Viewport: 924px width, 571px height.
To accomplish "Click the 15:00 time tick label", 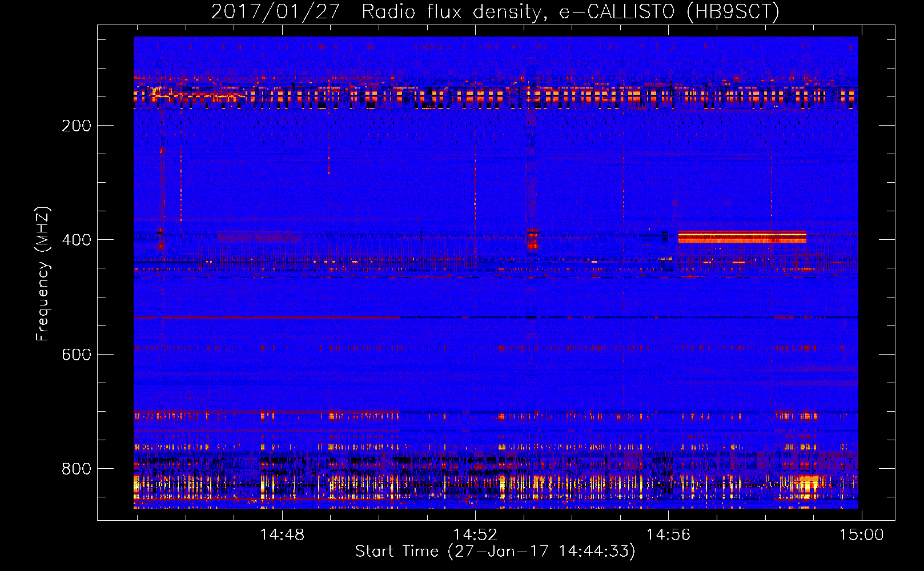I will [861, 535].
